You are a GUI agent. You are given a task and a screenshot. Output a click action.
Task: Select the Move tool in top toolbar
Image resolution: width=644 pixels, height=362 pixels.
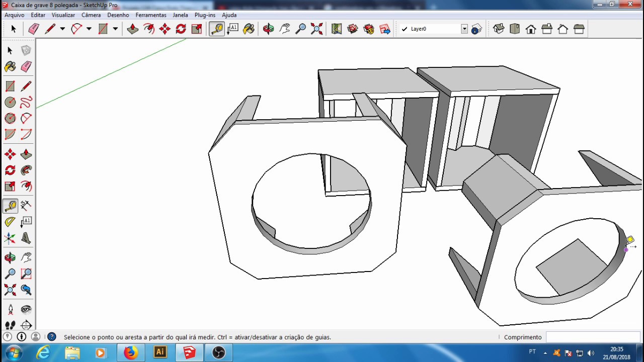click(165, 29)
